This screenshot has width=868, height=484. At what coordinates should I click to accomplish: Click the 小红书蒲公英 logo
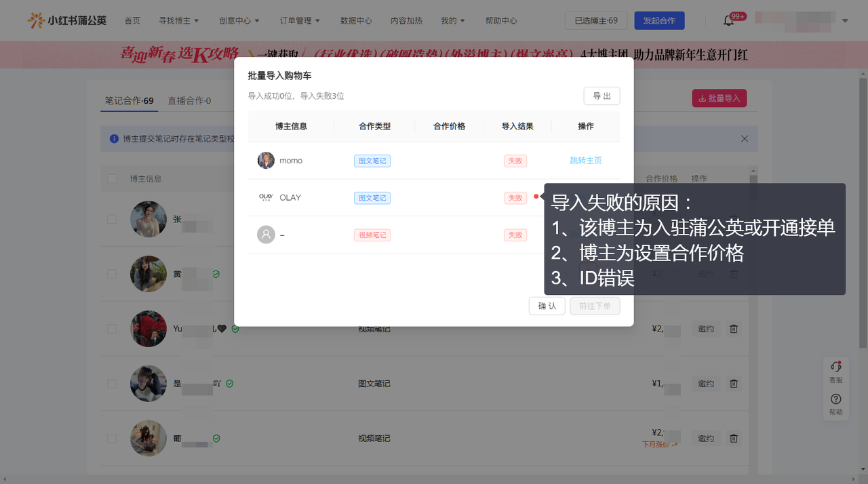[x=66, y=20]
